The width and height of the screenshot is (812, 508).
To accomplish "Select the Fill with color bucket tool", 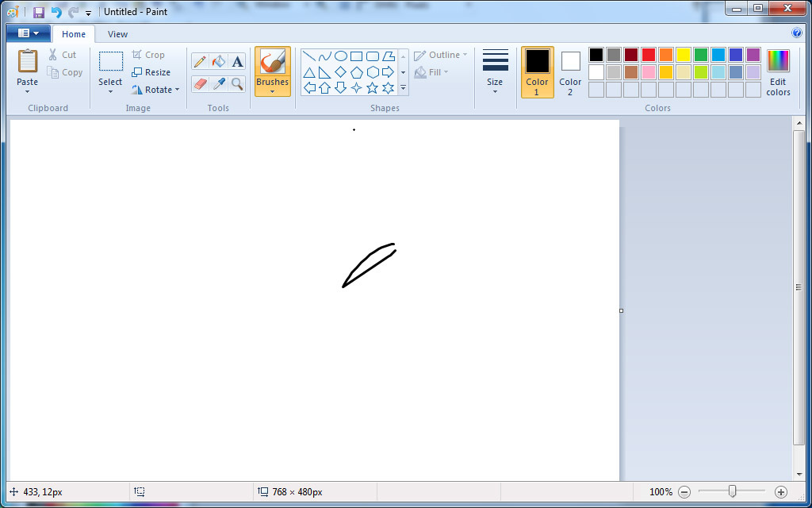I will point(219,62).
